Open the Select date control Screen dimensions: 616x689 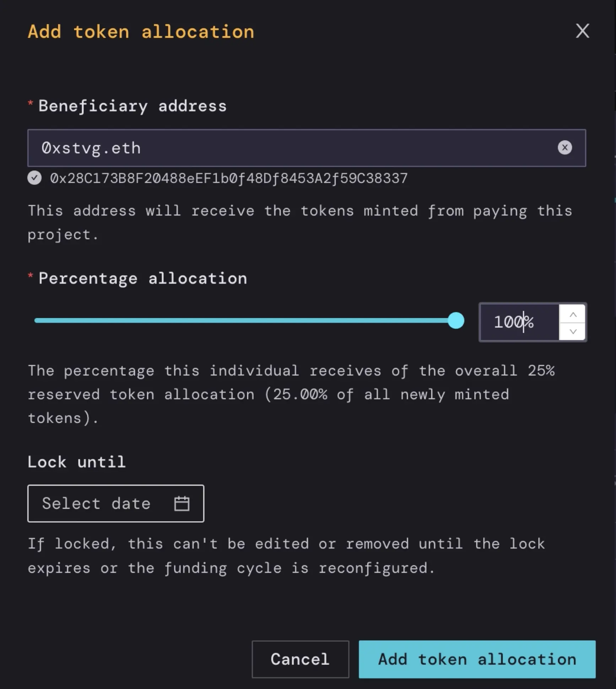(96, 503)
